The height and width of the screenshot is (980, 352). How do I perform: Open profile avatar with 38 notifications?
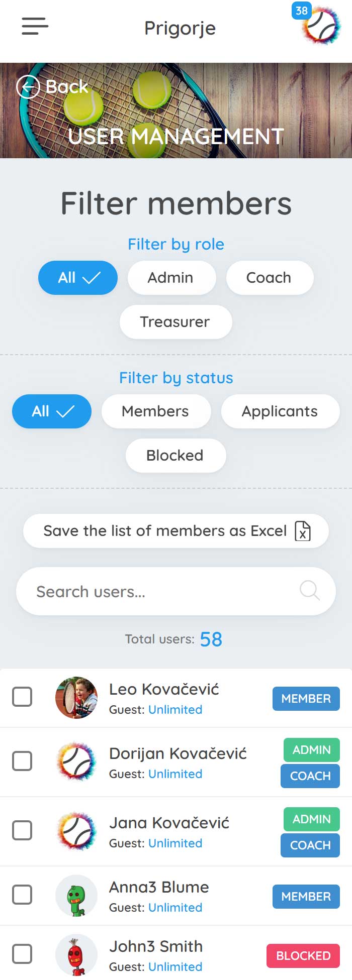(x=320, y=26)
